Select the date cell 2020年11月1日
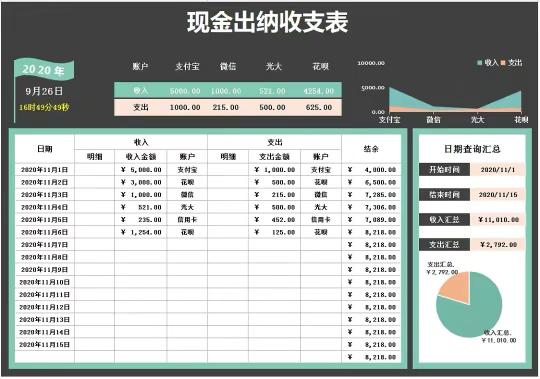540x379 pixels. click(45, 170)
